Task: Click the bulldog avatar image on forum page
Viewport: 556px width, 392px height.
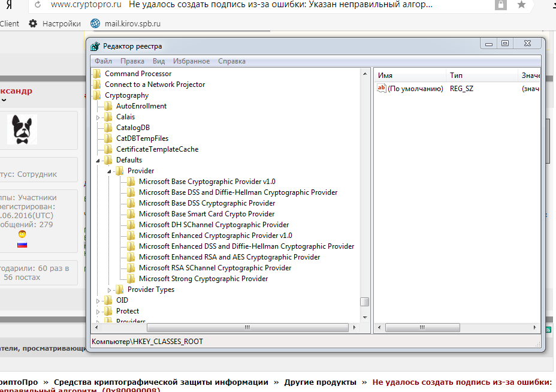Action: [22, 129]
